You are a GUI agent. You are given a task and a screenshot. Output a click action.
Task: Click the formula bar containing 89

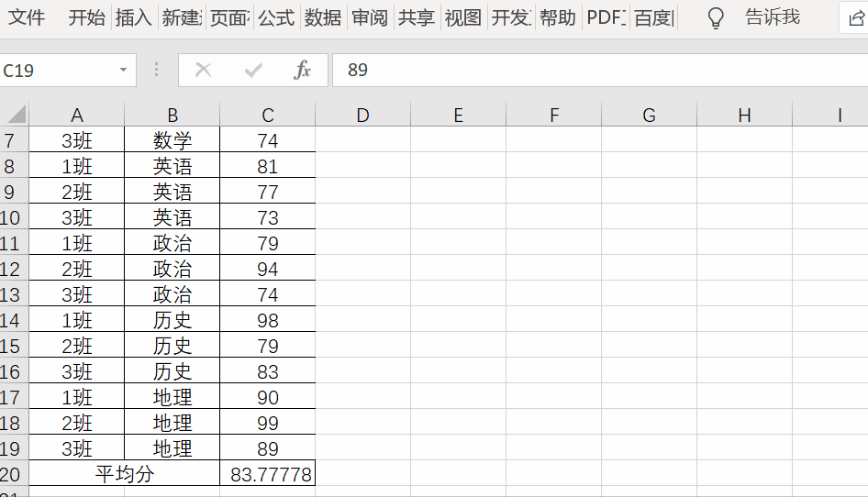(600, 70)
